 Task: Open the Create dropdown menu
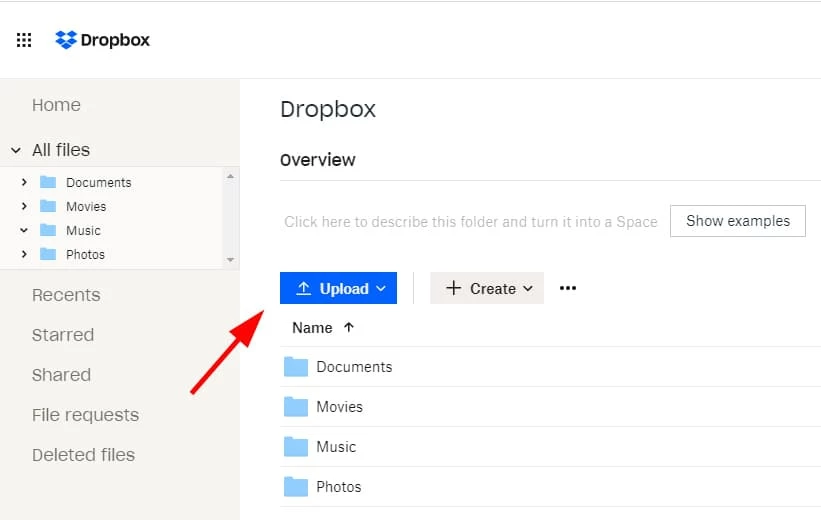(487, 289)
